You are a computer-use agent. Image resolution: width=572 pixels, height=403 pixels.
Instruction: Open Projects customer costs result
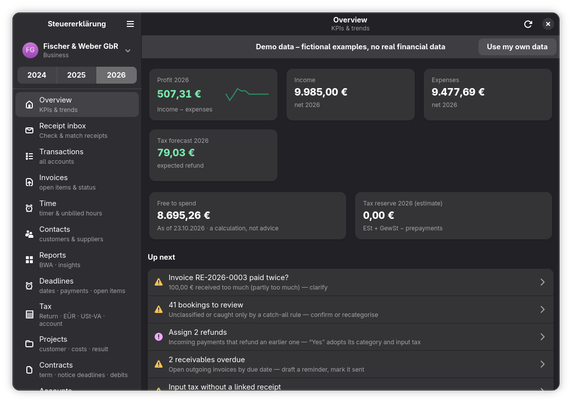77,344
